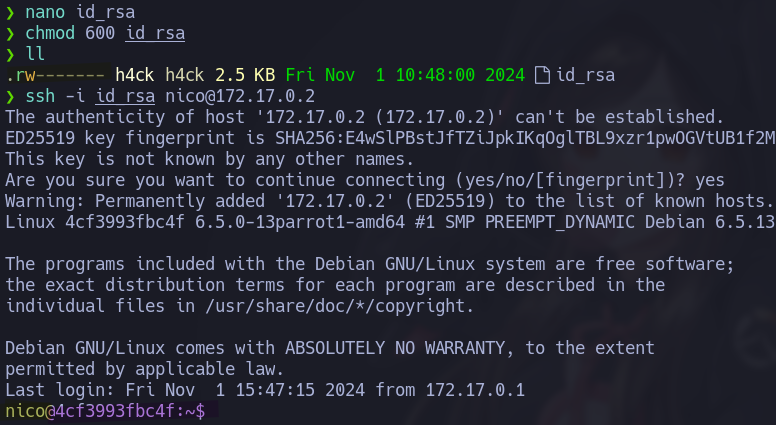
Task: Click the prompt arrow before ssh command
Action: [10, 96]
